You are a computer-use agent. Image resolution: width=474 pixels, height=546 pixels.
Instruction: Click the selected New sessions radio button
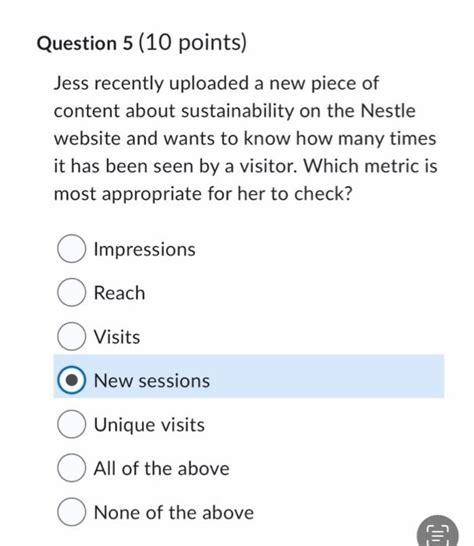tap(71, 380)
